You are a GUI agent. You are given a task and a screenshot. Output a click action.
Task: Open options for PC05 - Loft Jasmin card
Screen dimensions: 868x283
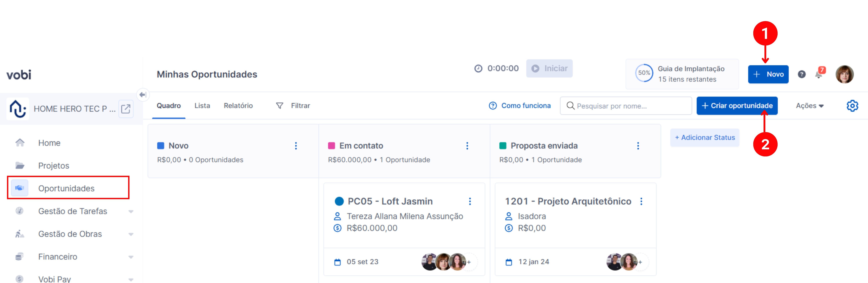pyautogui.click(x=470, y=201)
